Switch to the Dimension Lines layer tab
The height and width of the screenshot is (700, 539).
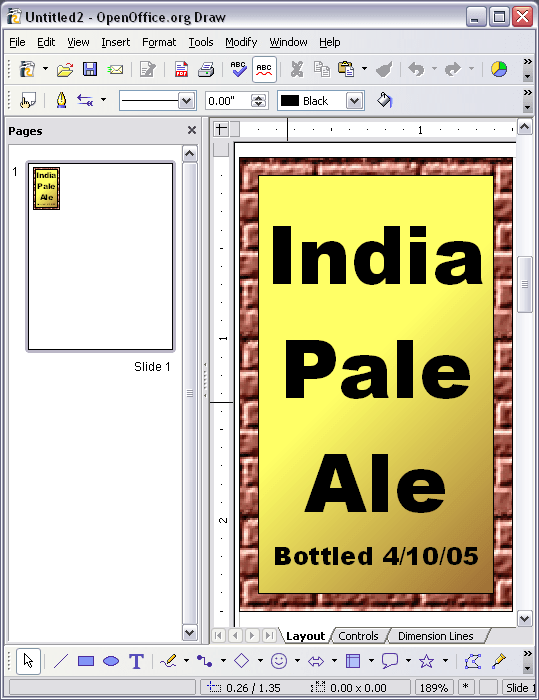pyautogui.click(x=435, y=636)
